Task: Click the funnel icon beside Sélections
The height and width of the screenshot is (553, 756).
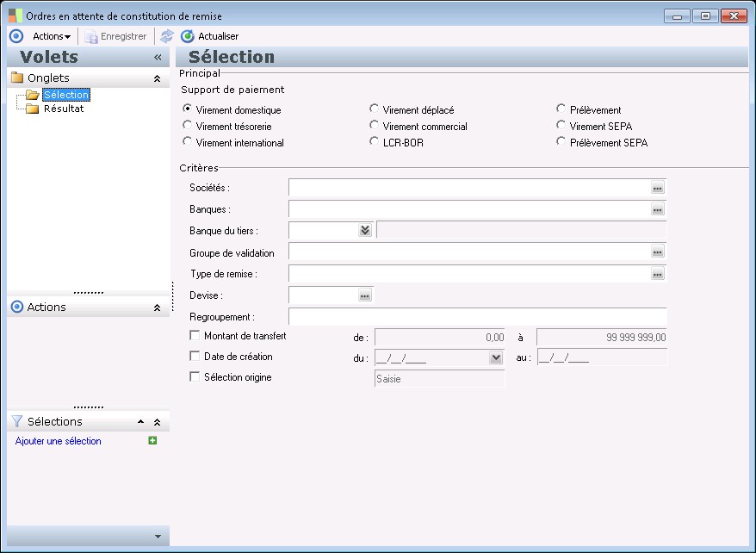Action: point(17,421)
